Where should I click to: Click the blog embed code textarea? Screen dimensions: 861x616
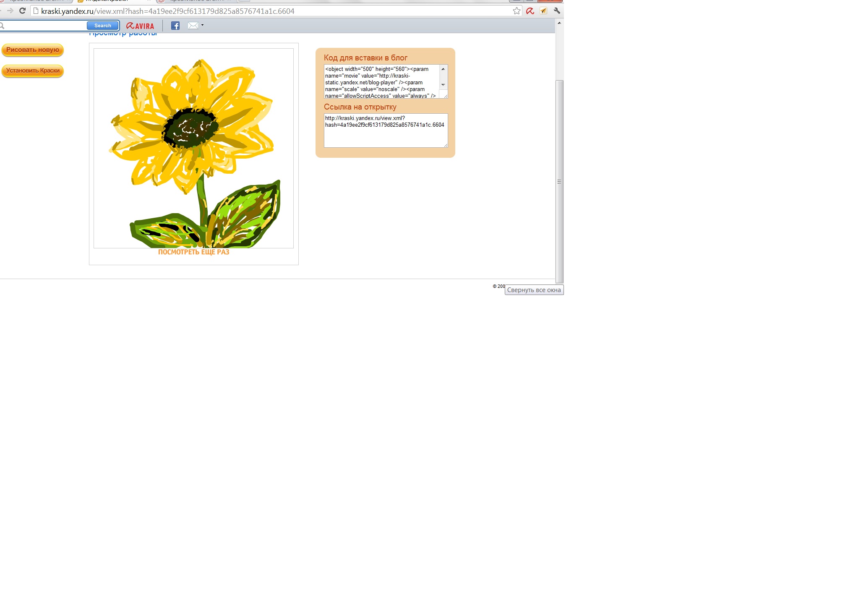(382, 81)
